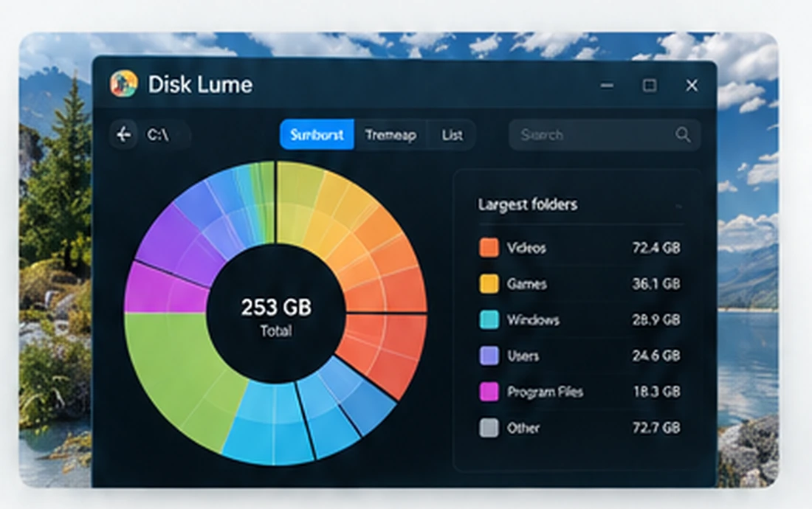Select the Users folder label

tap(523, 356)
